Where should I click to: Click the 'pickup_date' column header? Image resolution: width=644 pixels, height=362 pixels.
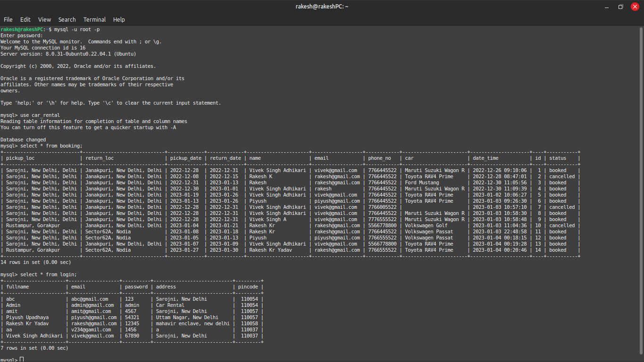tap(186, 158)
